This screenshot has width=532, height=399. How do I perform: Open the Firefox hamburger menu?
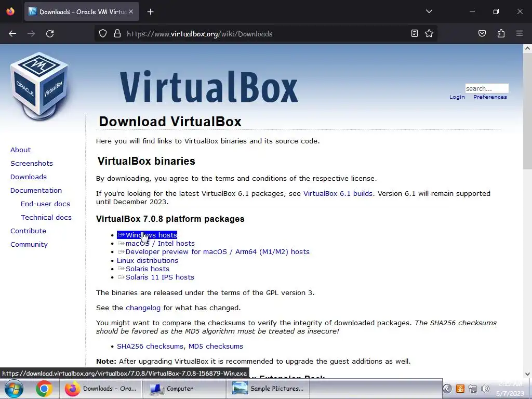pyautogui.click(x=520, y=33)
